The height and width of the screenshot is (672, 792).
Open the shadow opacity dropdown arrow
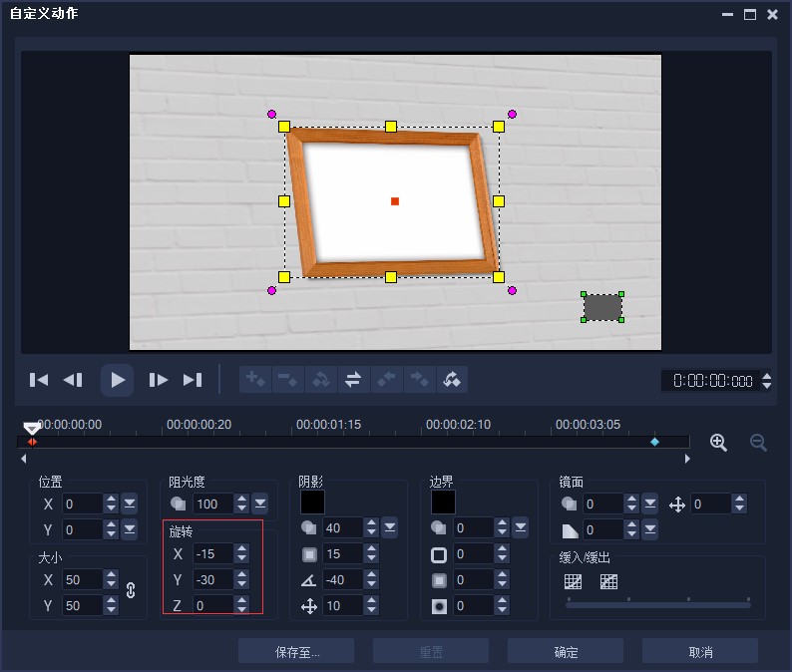(x=390, y=527)
